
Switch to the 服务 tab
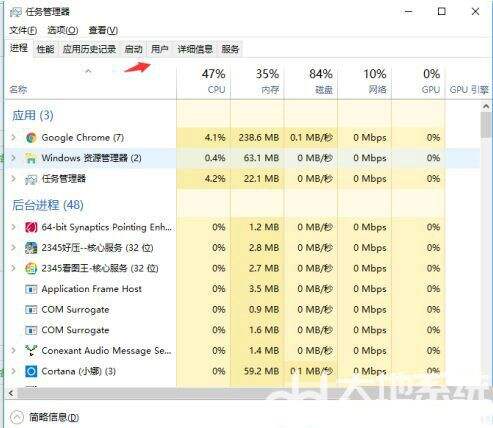[x=230, y=49]
